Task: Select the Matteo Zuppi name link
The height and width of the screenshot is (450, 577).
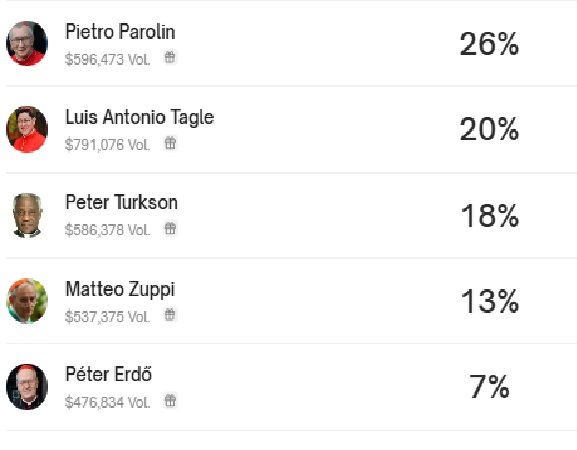Action: point(120,289)
